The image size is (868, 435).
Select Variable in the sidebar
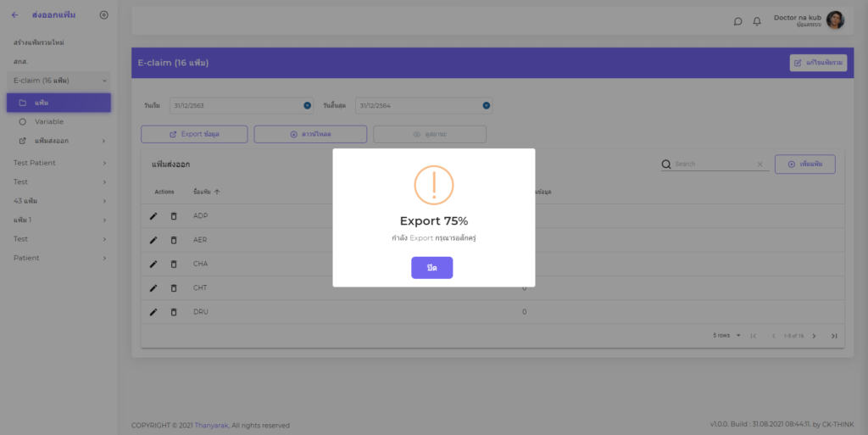(49, 121)
